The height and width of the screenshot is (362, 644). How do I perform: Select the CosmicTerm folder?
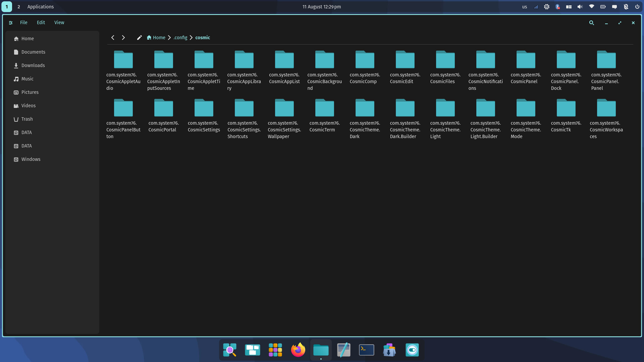click(325, 115)
